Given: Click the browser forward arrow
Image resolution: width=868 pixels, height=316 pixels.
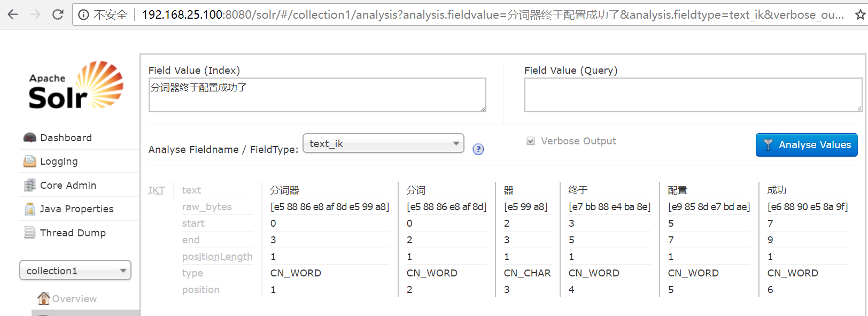Looking at the screenshot, I should [35, 14].
